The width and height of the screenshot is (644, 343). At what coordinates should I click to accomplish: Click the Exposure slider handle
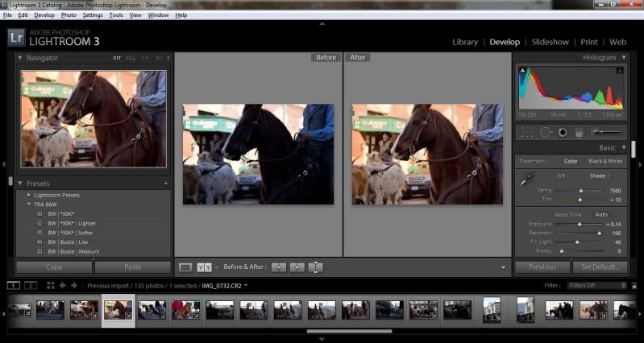point(580,225)
